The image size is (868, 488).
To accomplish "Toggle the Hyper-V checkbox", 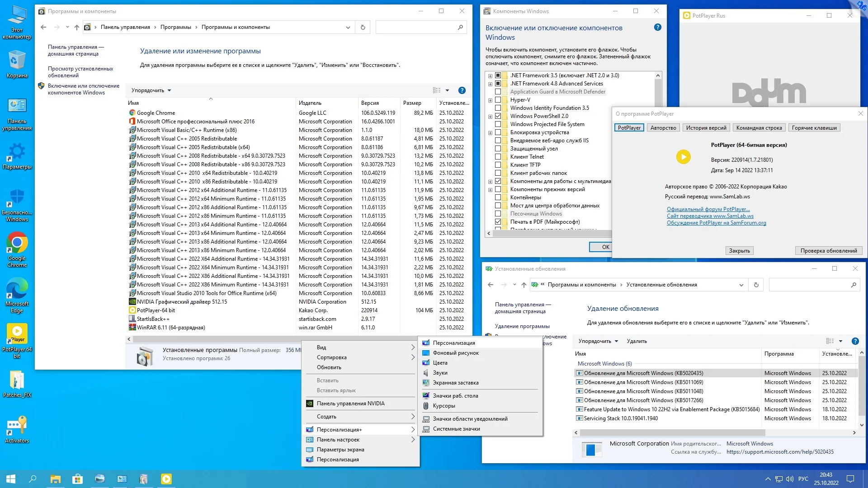I will pos(498,100).
